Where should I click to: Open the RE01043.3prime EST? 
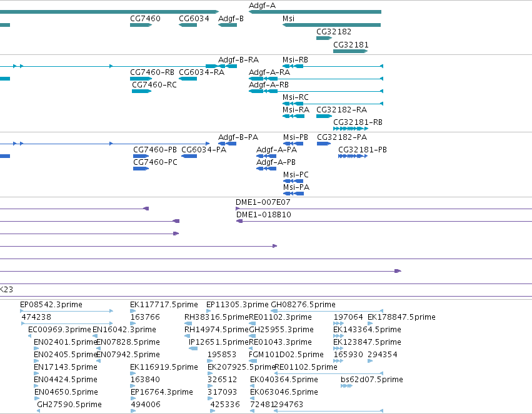pos(252,348)
